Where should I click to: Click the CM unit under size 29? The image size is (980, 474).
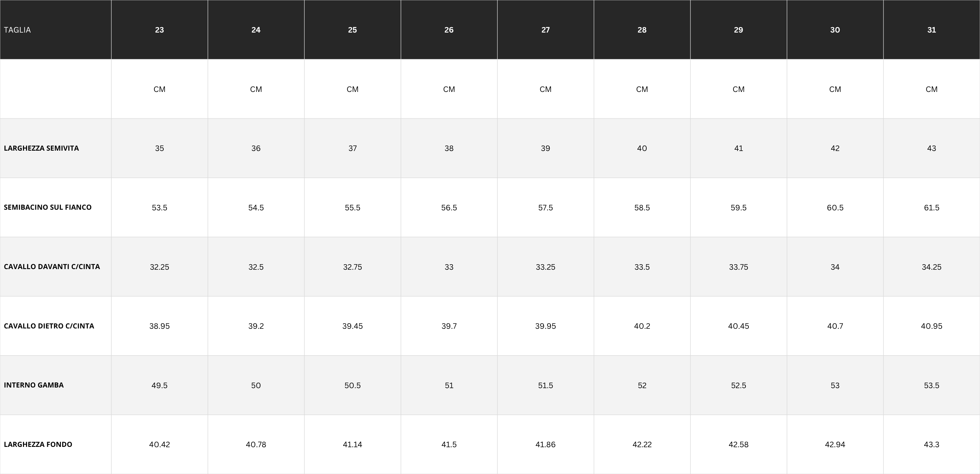(x=739, y=89)
